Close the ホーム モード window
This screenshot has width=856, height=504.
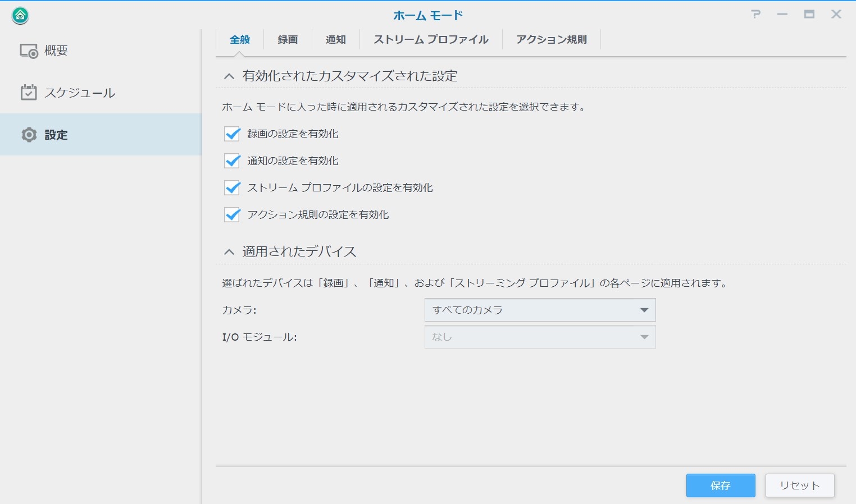click(836, 15)
